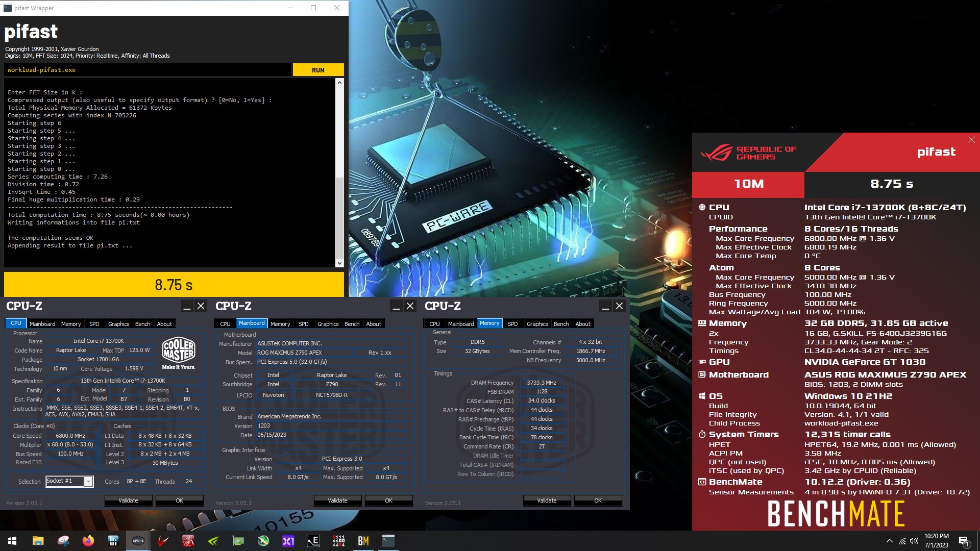Select Mainboard tab in third CPU-Z window
This screenshot has width=980, height=551.
461,324
